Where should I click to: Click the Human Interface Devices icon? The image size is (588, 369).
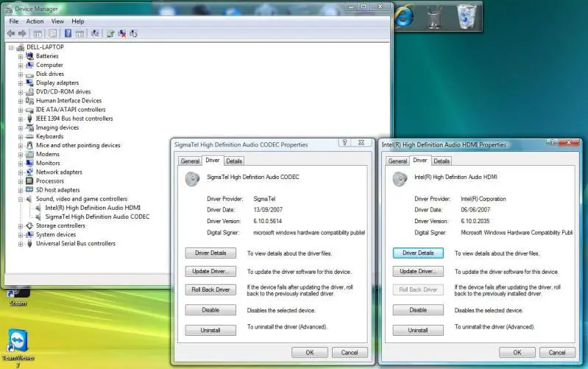[29, 101]
